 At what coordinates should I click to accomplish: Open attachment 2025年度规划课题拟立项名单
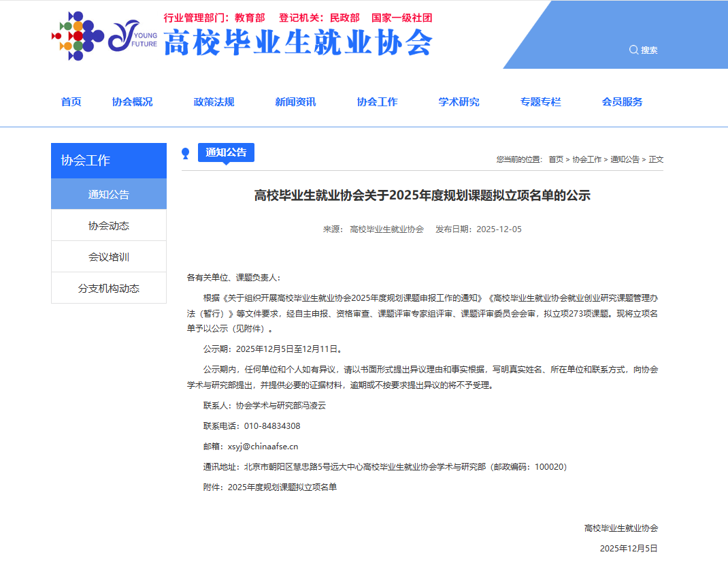coord(282,487)
